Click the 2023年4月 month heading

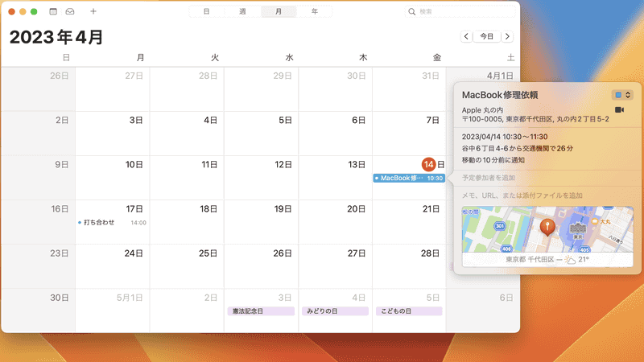[56, 37]
